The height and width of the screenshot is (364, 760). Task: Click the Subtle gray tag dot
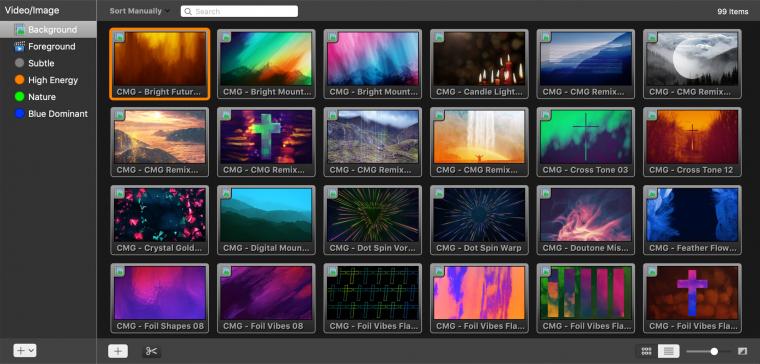click(19, 63)
